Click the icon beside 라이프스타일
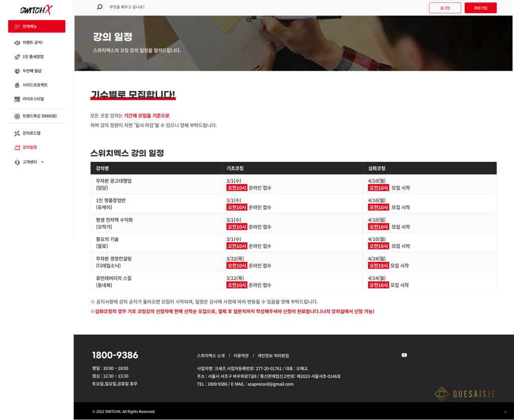The width and height of the screenshot is (514, 420). point(17,99)
